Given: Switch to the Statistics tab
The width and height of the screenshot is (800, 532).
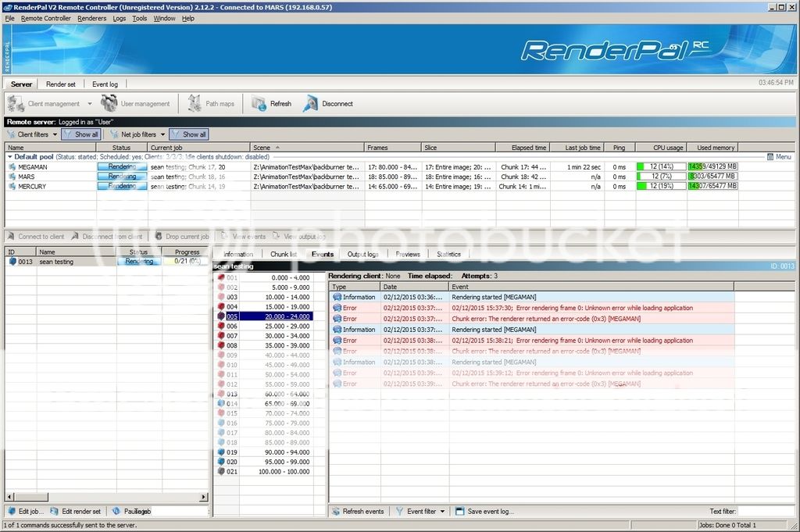Looking at the screenshot, I should click(448, 254).
